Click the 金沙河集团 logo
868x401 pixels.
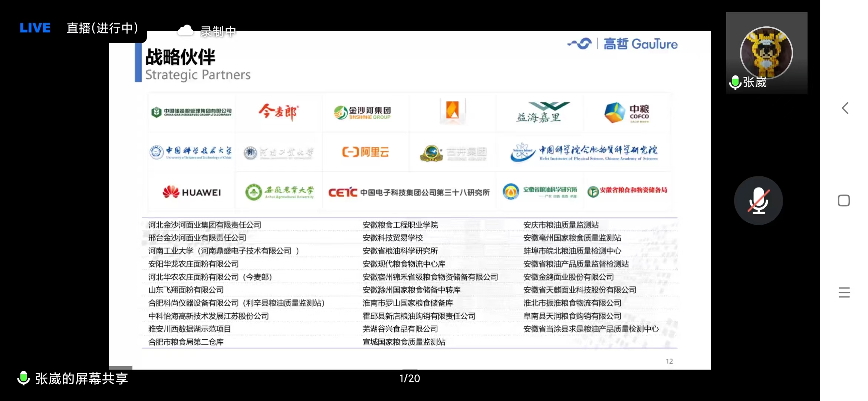(362, 113)
